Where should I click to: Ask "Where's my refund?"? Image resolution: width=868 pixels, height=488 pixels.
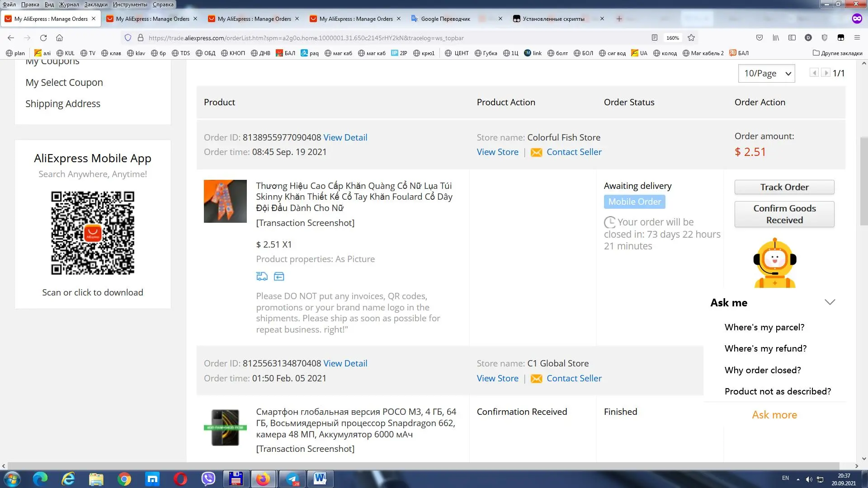tap(765, 348)
